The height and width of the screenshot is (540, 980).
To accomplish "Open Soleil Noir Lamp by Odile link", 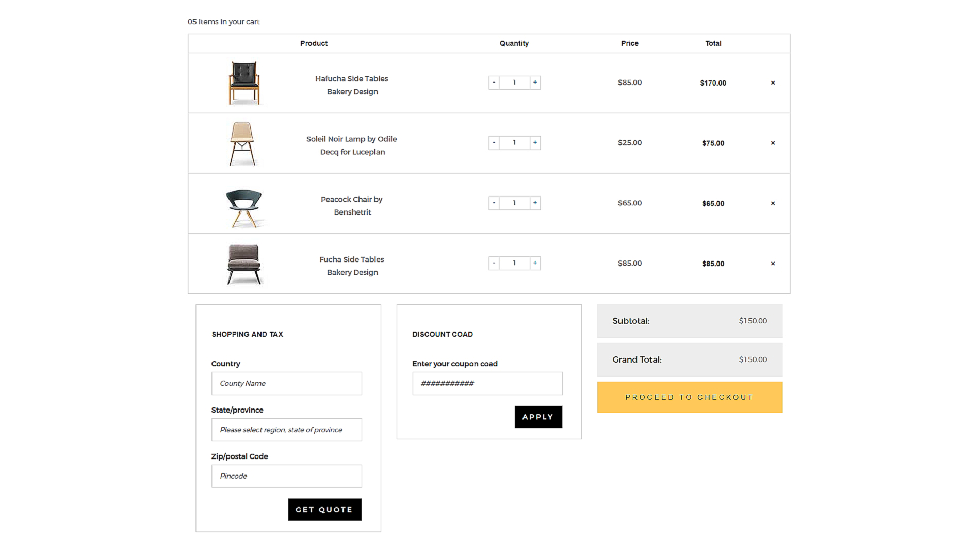I will pos(352,145).
